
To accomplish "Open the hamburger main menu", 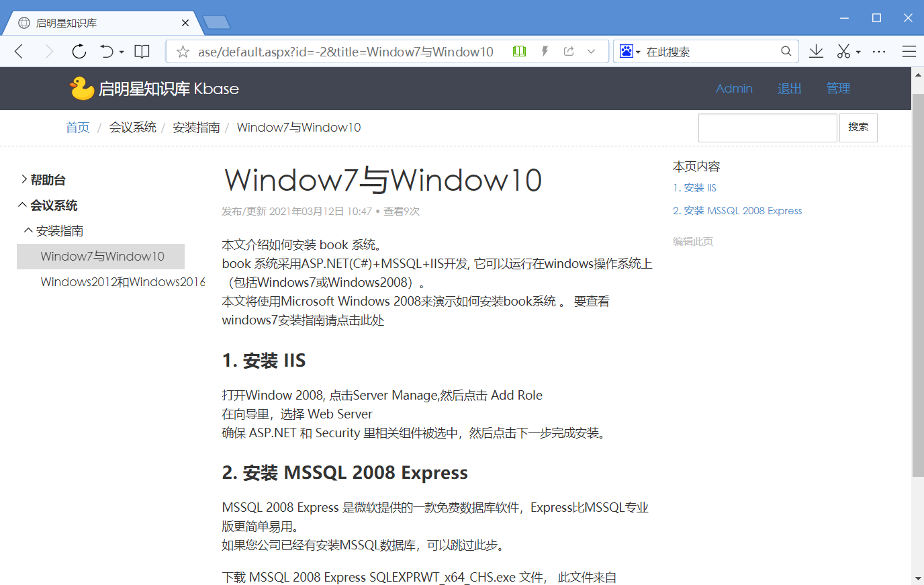I will [x=909, y=52].
